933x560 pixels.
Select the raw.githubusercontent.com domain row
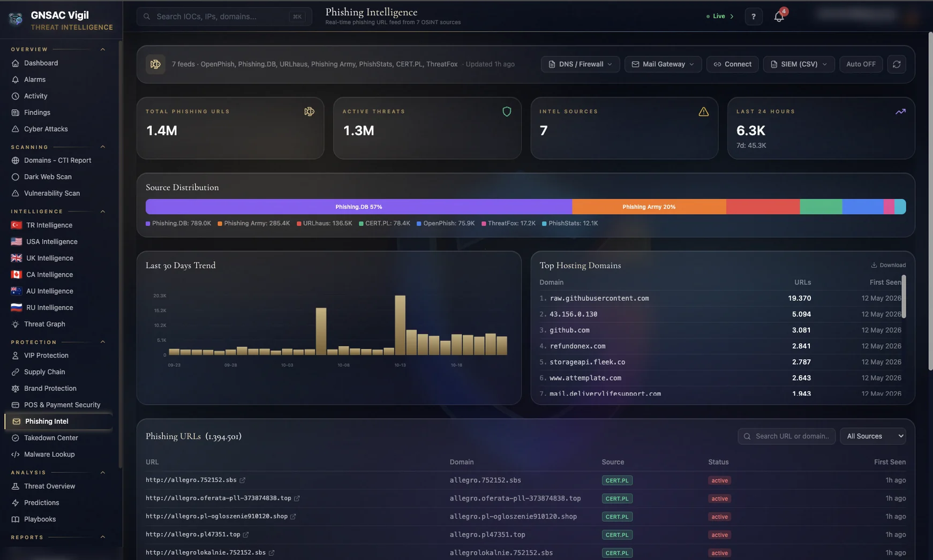click(x=720, y=298)
